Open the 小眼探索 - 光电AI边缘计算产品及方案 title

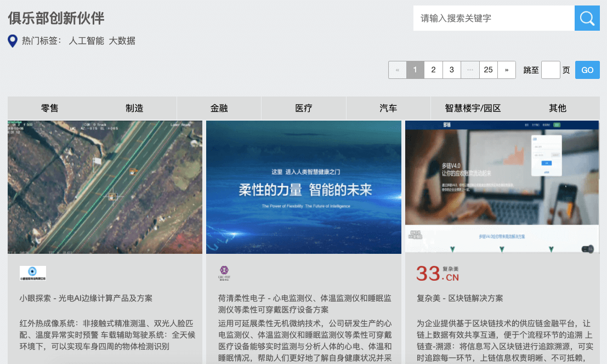tap(86, 298)
